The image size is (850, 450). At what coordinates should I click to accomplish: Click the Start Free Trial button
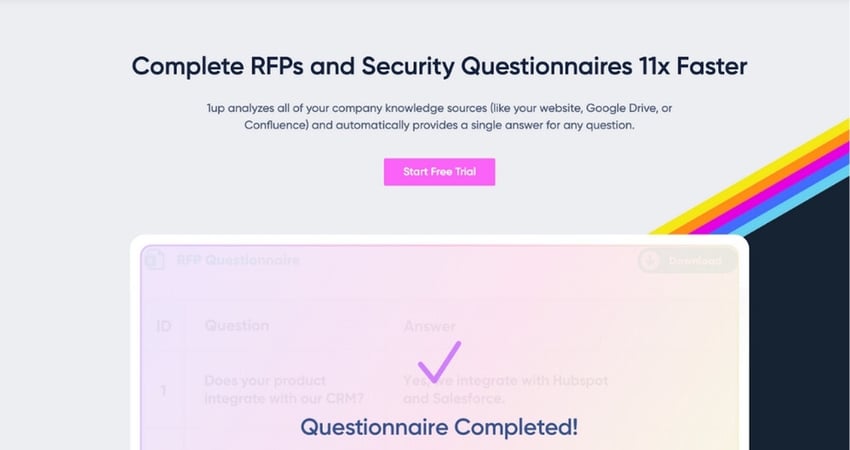click(x=439, y=172)
